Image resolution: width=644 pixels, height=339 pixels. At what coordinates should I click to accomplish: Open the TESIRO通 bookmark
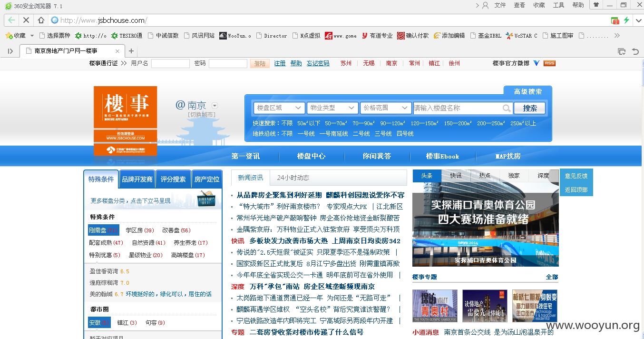point(127,36)
